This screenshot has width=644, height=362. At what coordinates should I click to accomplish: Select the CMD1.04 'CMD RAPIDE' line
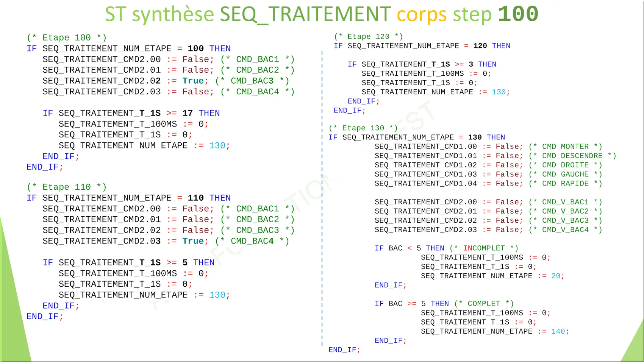click(488, 184)
